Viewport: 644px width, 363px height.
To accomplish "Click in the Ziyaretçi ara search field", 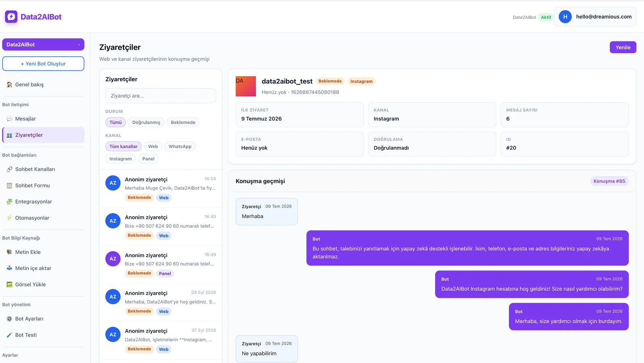I will (x=161, y=96).
